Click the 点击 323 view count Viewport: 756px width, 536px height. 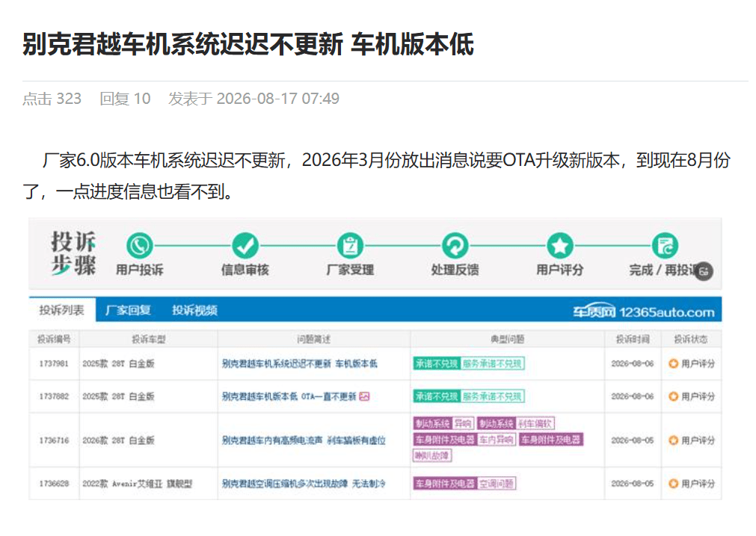[52, 99]
